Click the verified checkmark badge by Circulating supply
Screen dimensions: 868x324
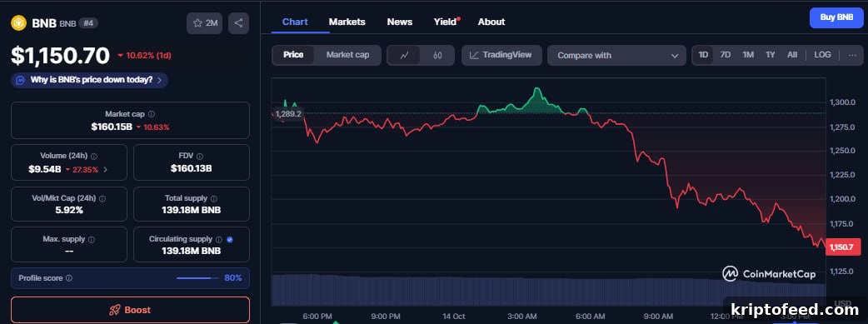coord(230,240)
